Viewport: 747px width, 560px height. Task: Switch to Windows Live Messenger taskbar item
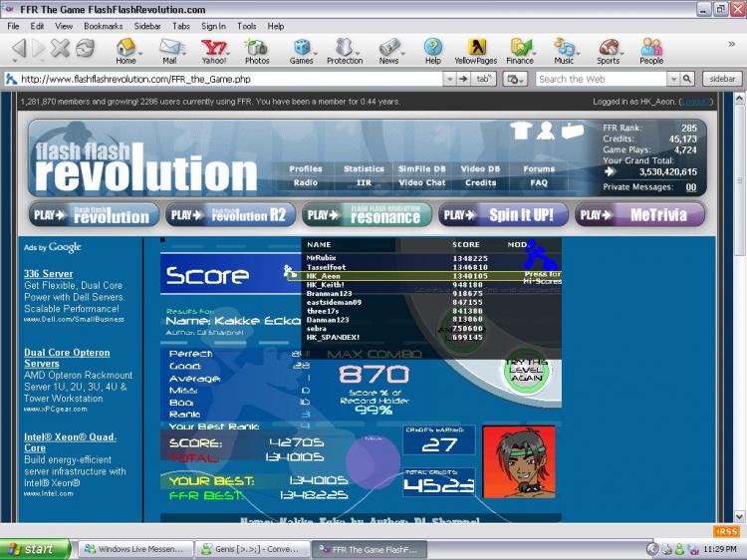coord(135,549)
